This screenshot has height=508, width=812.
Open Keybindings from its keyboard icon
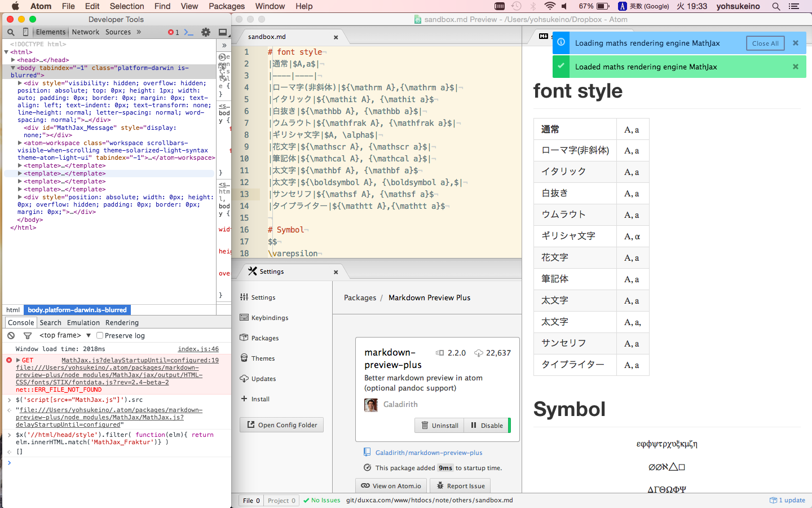pos(244,317)
